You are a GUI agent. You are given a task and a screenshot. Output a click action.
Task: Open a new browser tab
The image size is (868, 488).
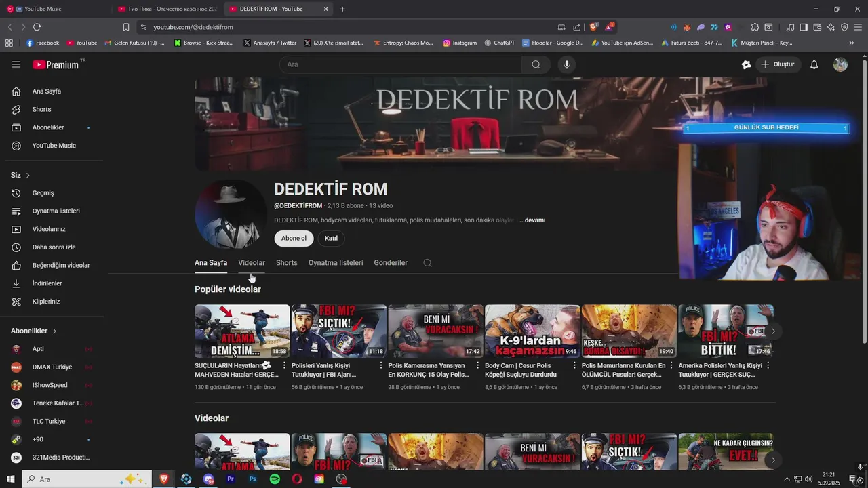tap(342, 9)
